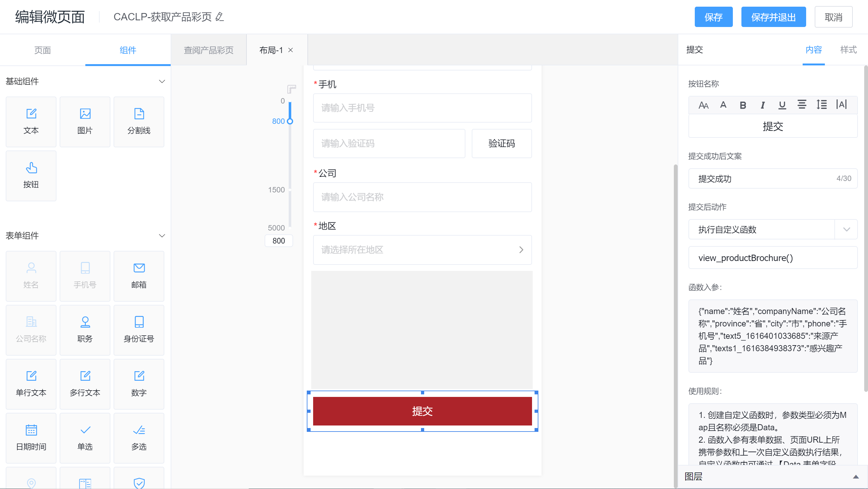Screen dimensions: 868x489
Task: Add the 数字 number component
Action: (x=139, y=384)
